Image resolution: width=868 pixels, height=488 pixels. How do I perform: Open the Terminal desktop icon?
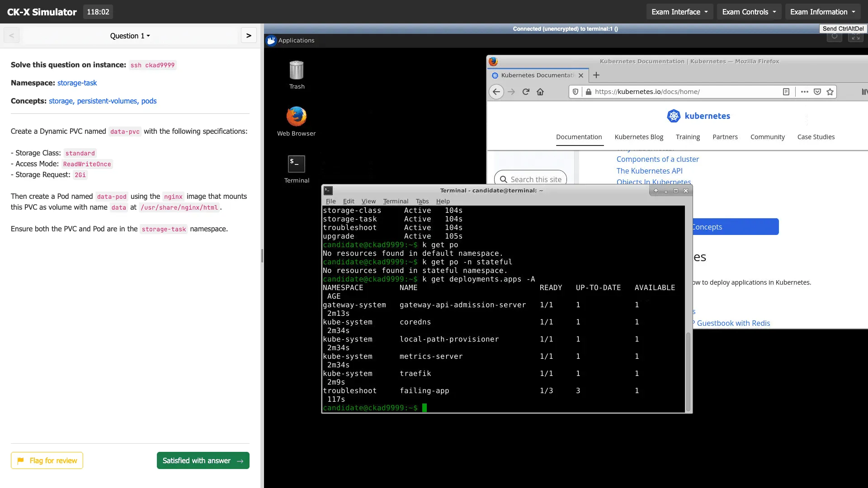(x=296, y=165)
